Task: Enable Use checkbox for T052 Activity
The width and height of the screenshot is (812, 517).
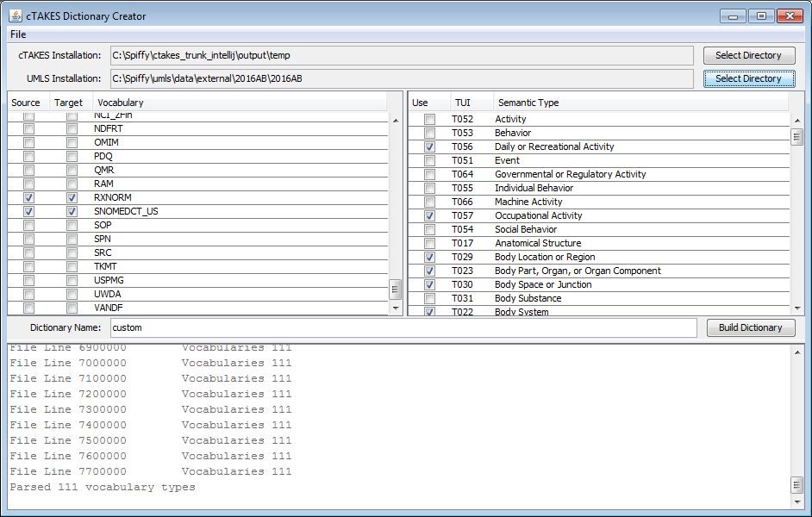Action: coord(430,120)
